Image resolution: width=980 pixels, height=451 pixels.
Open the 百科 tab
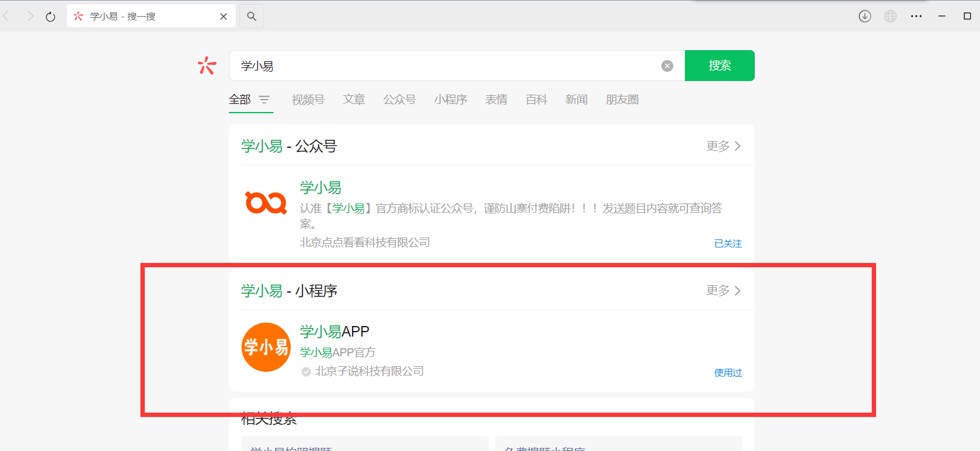tap(536, 100)
